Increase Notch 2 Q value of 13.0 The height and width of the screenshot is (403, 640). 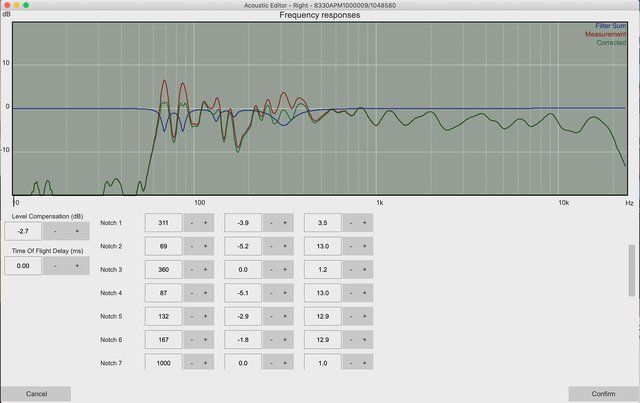[x=364, y=246]
